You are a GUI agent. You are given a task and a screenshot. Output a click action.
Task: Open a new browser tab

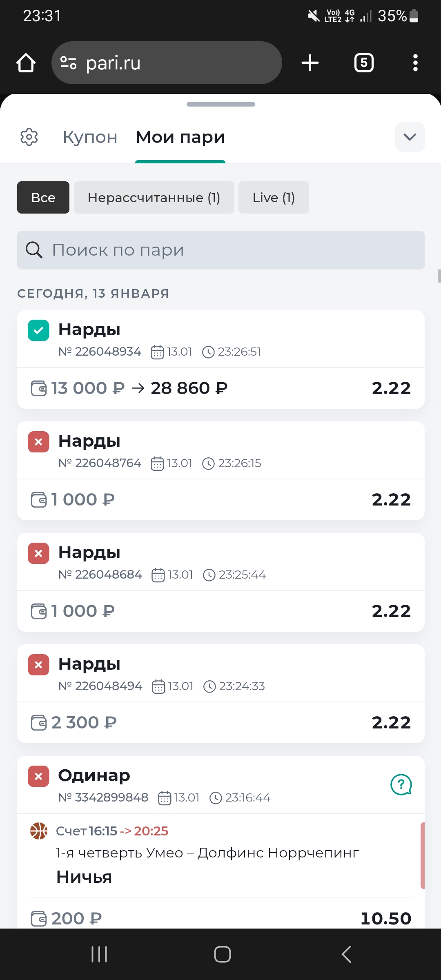(x=310, y=63)
